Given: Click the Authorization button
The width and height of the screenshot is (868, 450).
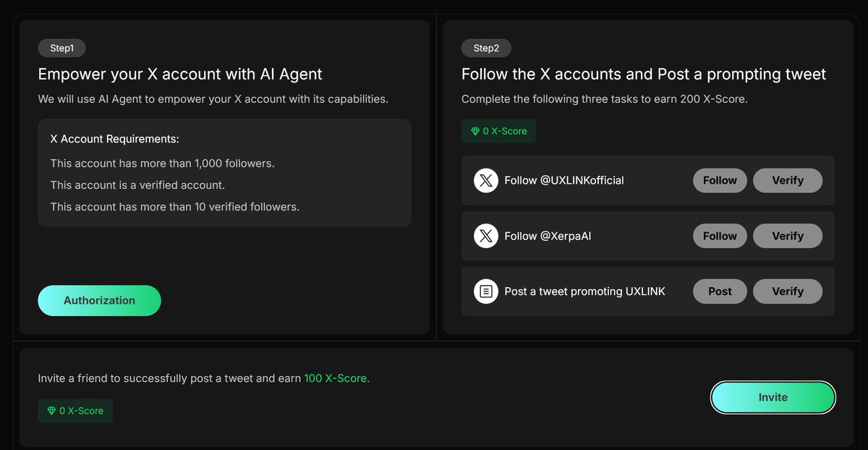Looking at the screenshot, I should pyautogui.click(x=99, y=300).
